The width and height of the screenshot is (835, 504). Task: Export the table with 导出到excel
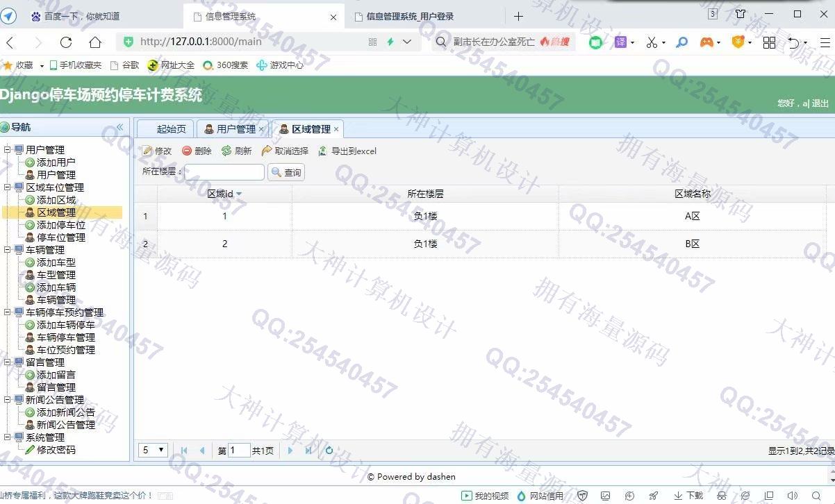tap(347, 151)
